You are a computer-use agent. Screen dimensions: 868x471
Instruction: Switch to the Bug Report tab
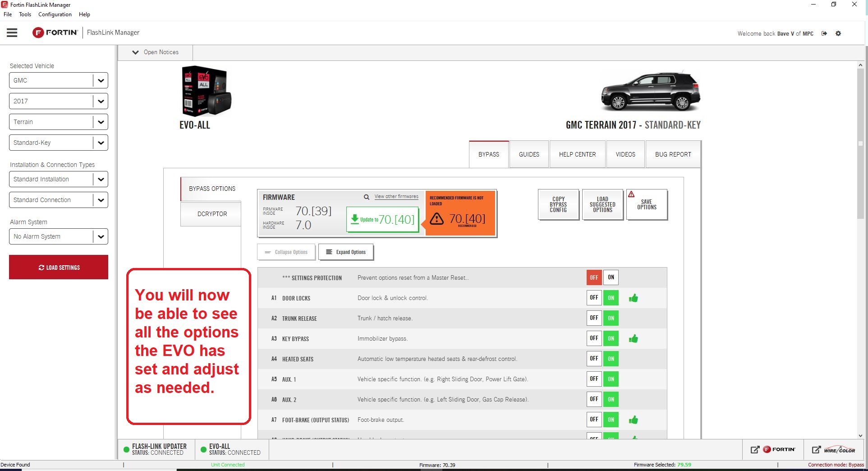coord(673,154)
